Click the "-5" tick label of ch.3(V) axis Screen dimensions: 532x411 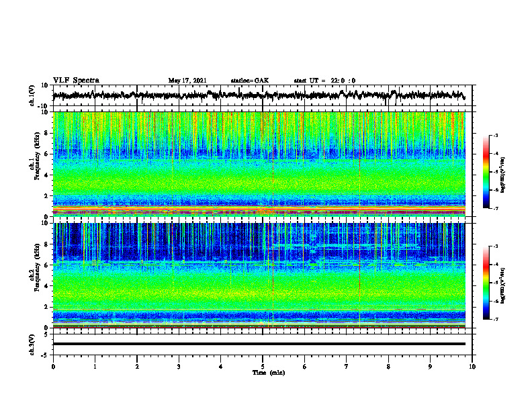tap(45, 355)
